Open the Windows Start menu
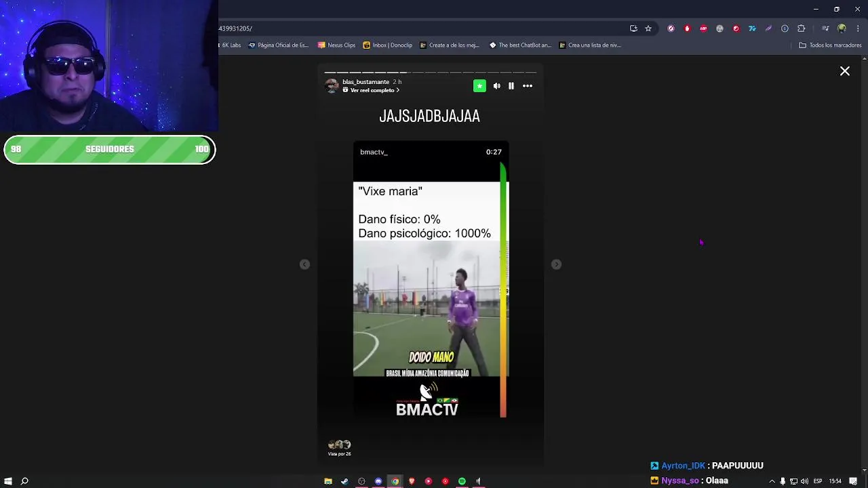Screen dimensions: 868x488 click(x=8, y=481)
